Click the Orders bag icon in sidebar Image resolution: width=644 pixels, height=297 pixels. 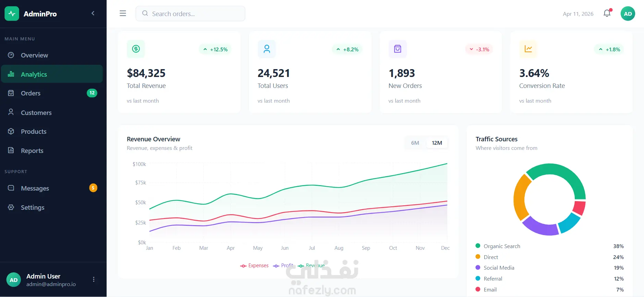click(x=11, y=93)
